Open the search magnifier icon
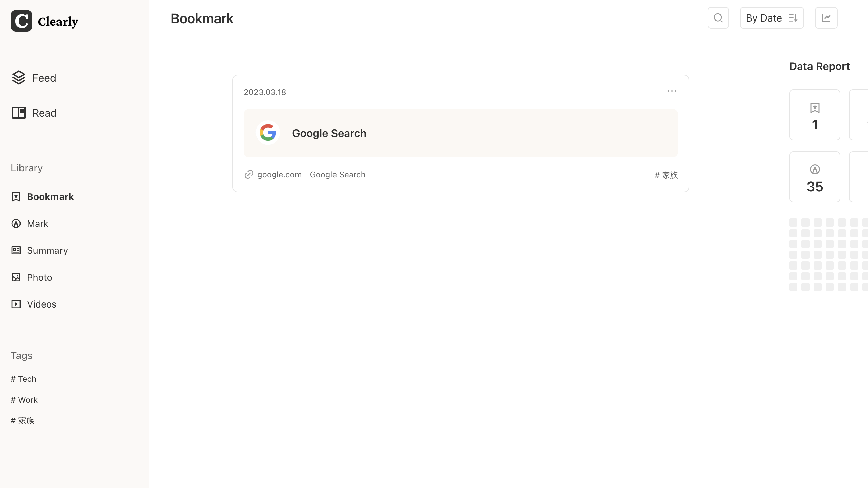 (x=718, y=18)
